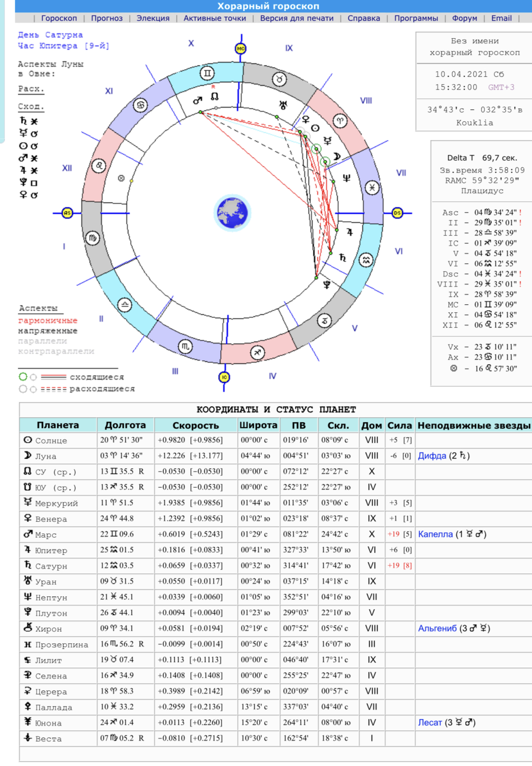Screen dimensions: 532x766
Task: Click the IC marker below the chart
Action: tap(224, 377)
